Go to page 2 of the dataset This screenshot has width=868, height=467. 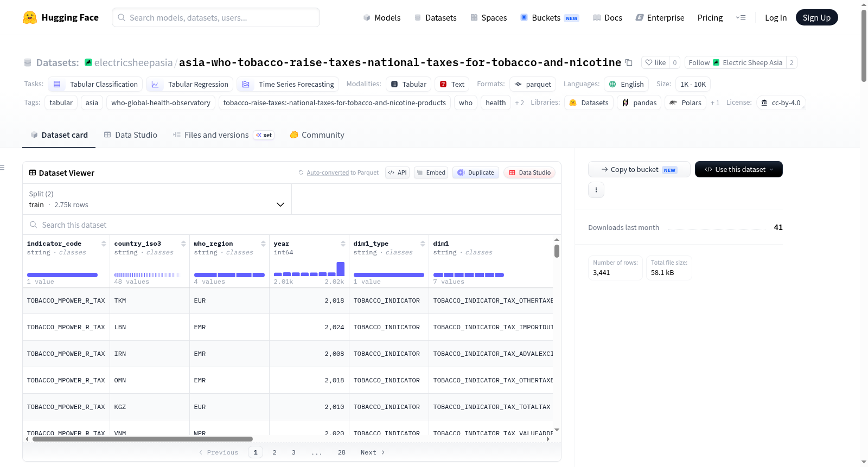pos(275,452)
